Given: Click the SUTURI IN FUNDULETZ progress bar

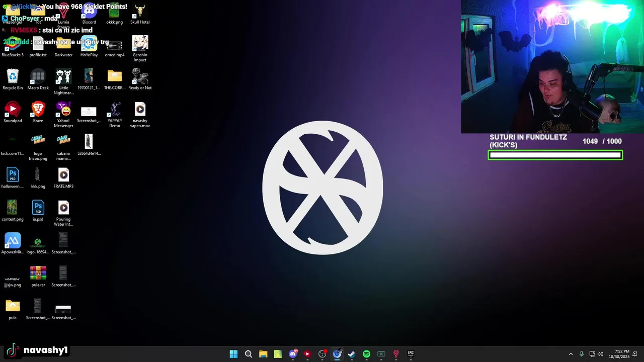Looking at the screenshot, I should (555, 155).
